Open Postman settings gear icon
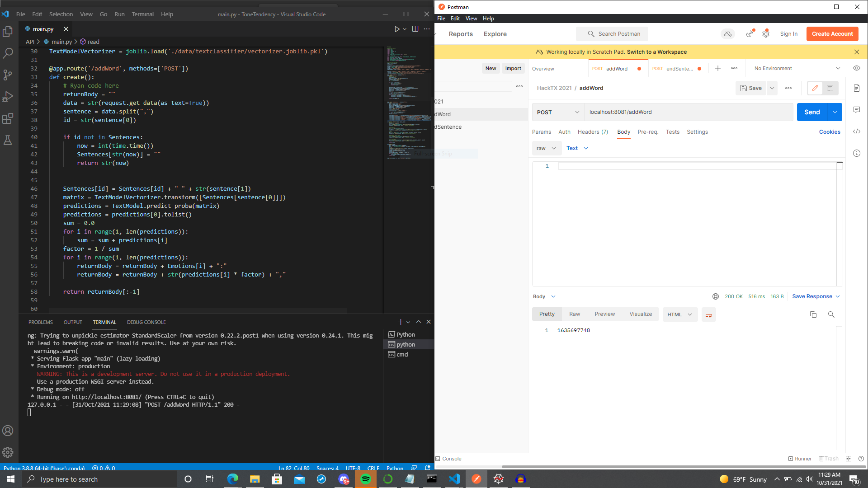Screen dimensions: 868x488 tap(766, 34)
